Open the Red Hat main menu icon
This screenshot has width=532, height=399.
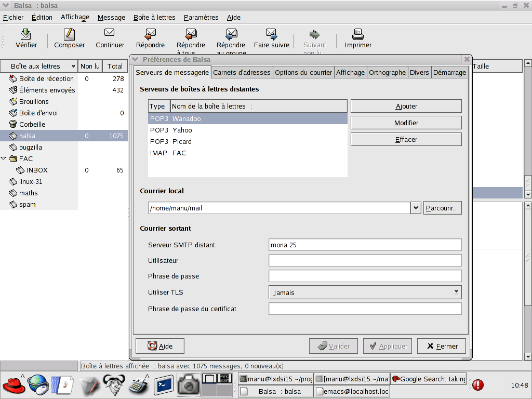[14, 385]
